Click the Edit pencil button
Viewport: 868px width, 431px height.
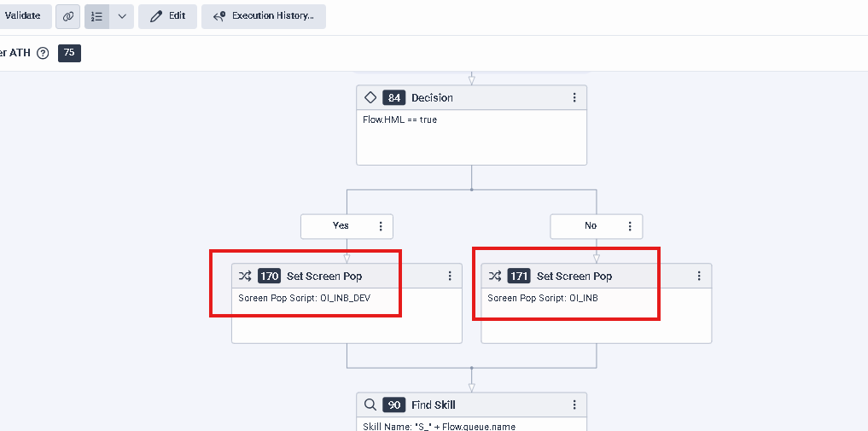[x=167, y=16]
